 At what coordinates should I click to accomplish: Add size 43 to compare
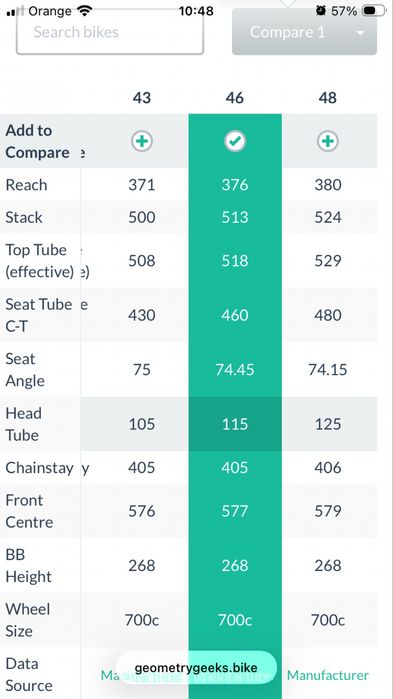click(x=142, y=141)
